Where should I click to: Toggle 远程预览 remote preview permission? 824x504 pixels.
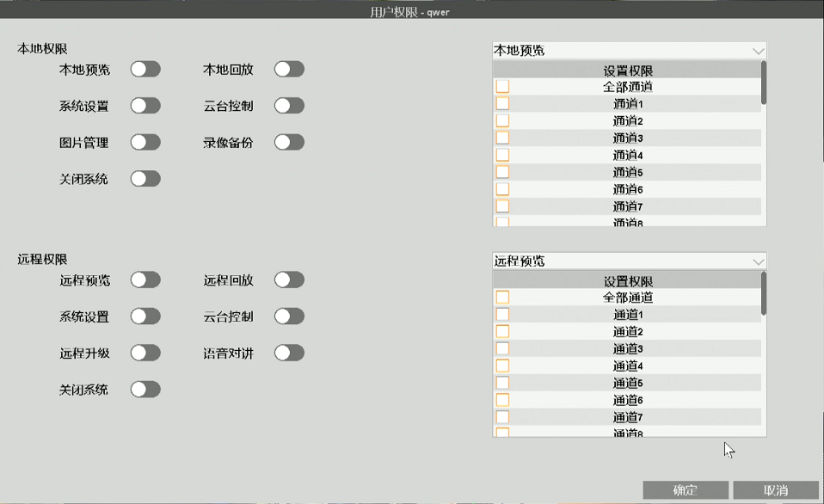tap(145, 280)
